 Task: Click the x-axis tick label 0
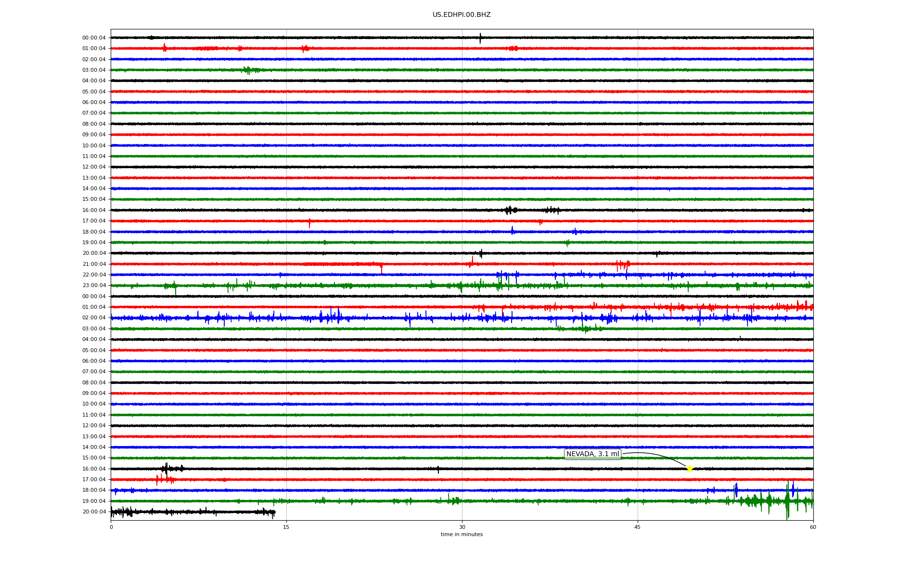pyautogui.click(x=111, y=527)
